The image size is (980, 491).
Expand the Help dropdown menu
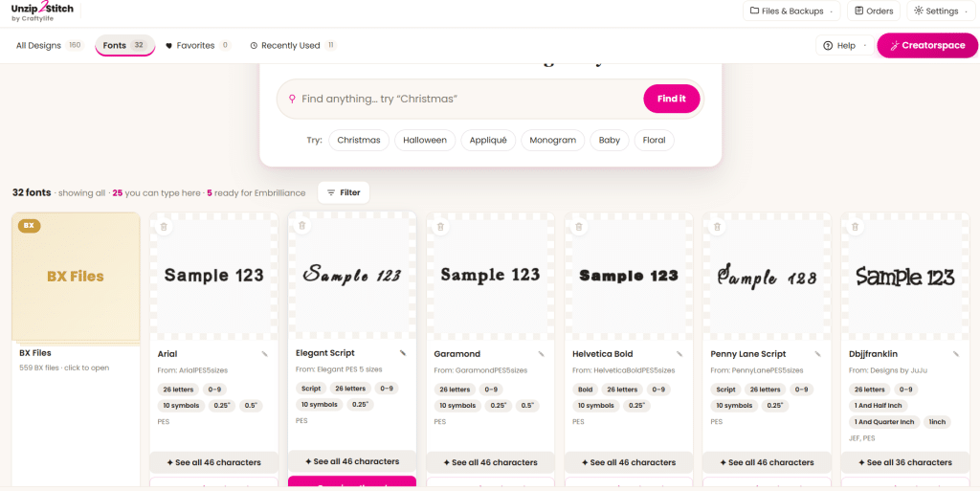(x=844, y=46)
